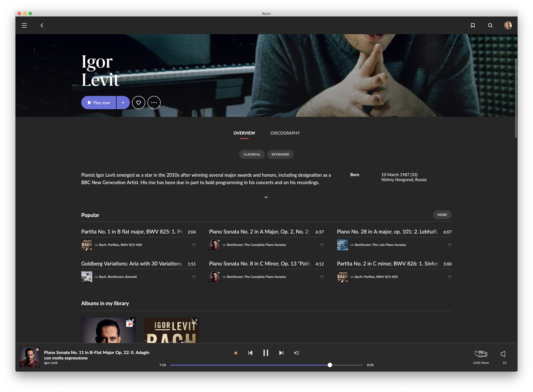Click Bach, Beethoven, Rzewski album cover

(x=87, y=277)
